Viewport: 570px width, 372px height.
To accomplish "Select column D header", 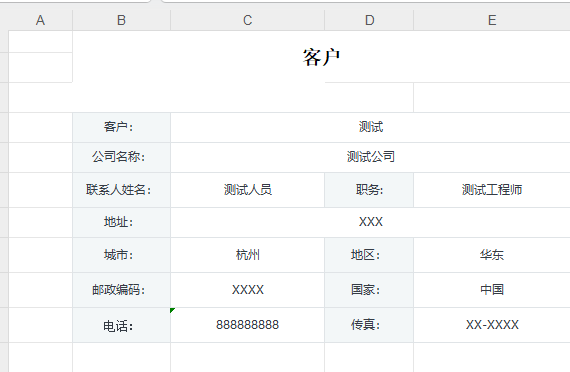I will [369, 20].
